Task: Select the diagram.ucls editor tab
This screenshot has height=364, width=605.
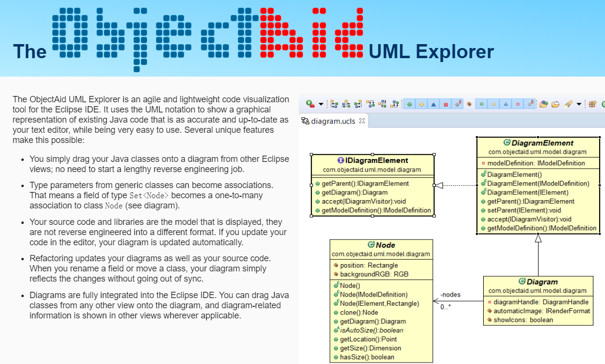Action: coord(334,121)
